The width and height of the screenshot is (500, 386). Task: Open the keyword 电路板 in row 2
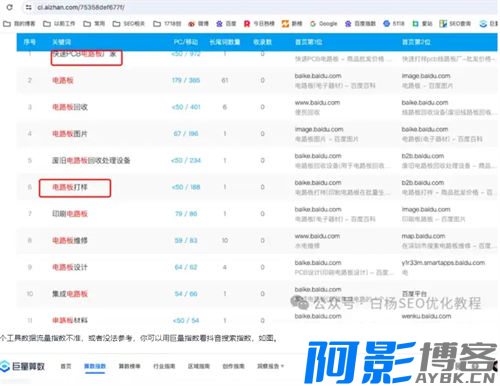tap(63, 80)
